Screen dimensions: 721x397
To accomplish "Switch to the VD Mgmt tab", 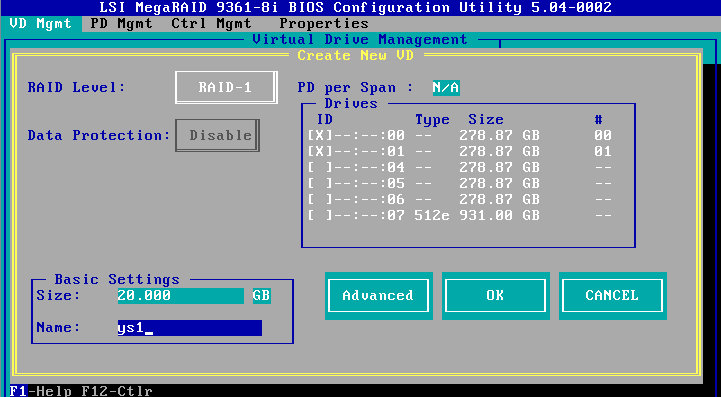I will pos(40,23).
